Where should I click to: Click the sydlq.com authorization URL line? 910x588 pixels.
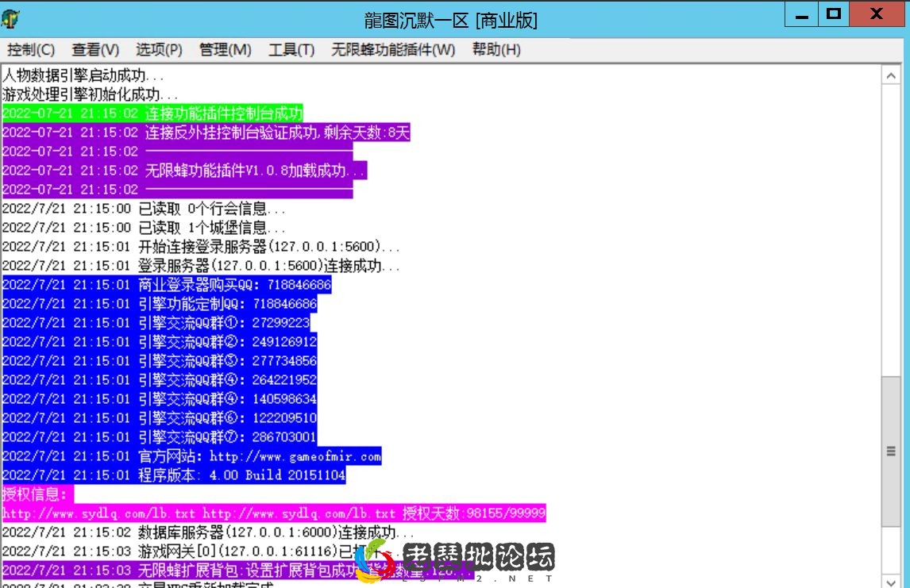point(274,513)
